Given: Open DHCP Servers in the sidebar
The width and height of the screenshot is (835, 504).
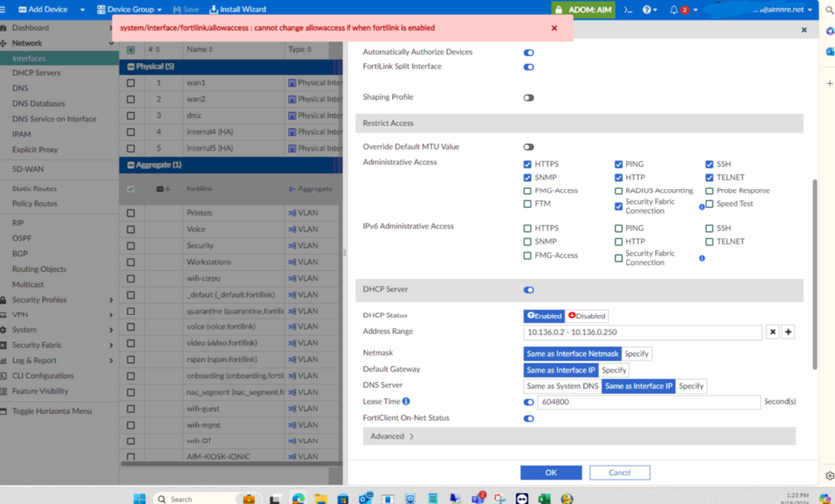Looking at the screenshot, I should tap(36, 72).
